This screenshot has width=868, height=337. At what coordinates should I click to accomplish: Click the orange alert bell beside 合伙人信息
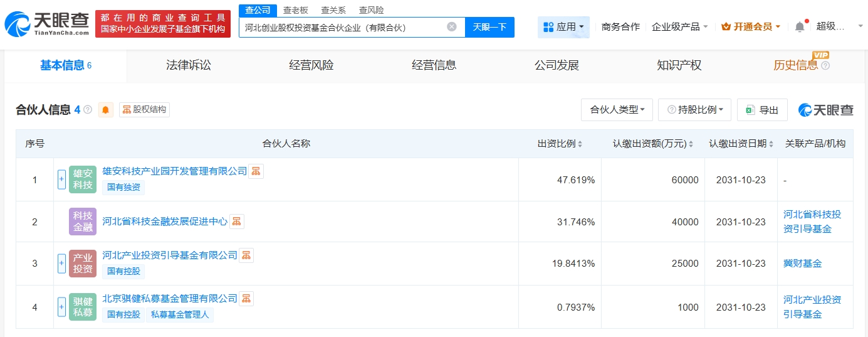coord(105,110)
